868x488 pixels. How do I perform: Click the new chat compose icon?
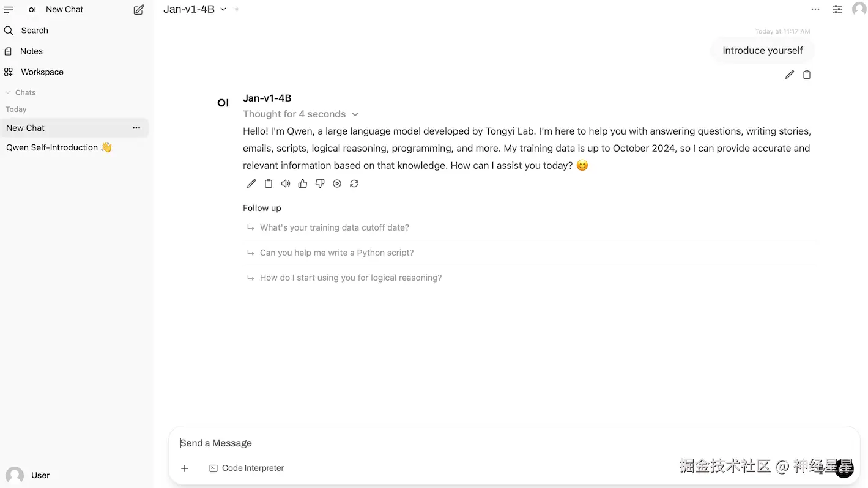pyautogui.click(x=139, y=10)
